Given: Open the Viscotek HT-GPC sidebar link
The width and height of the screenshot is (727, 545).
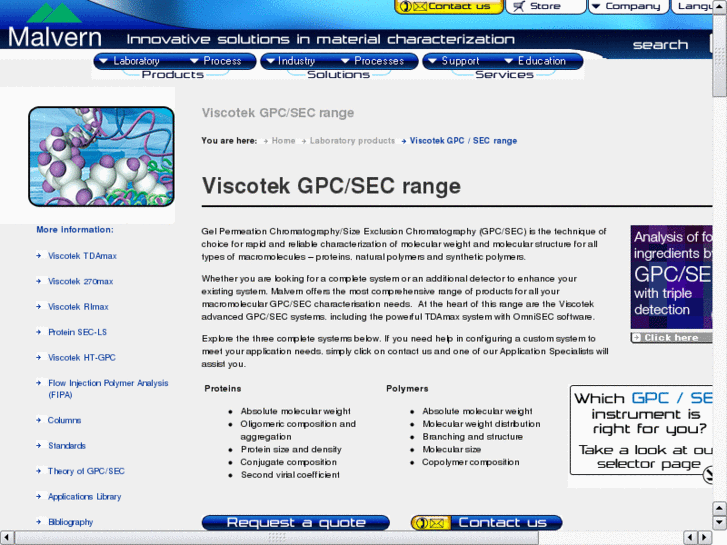Looking at the screenshot, I should click(82, 358).
